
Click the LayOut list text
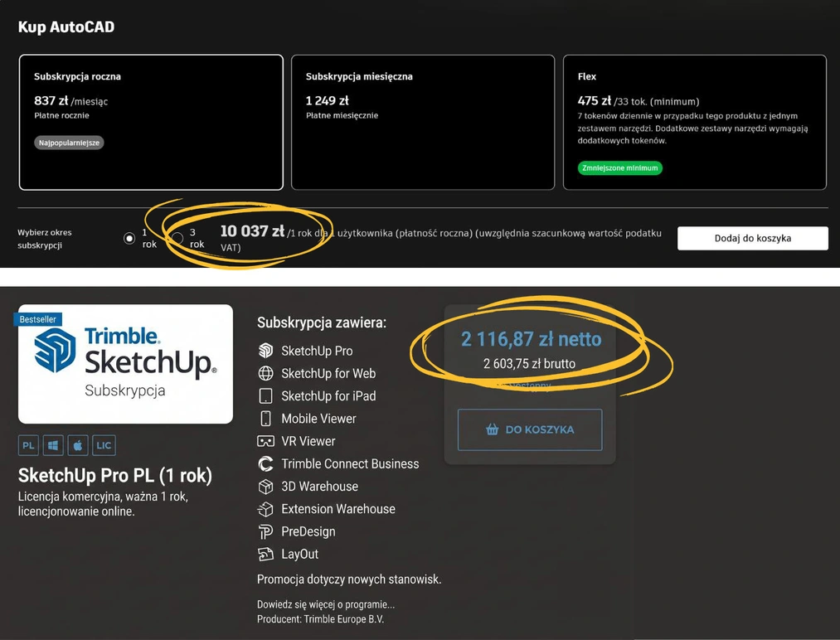coord(300,555)
